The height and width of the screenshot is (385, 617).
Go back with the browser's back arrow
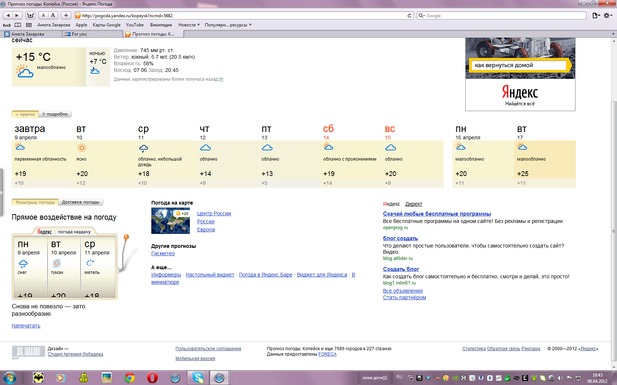tap(8, 15)
